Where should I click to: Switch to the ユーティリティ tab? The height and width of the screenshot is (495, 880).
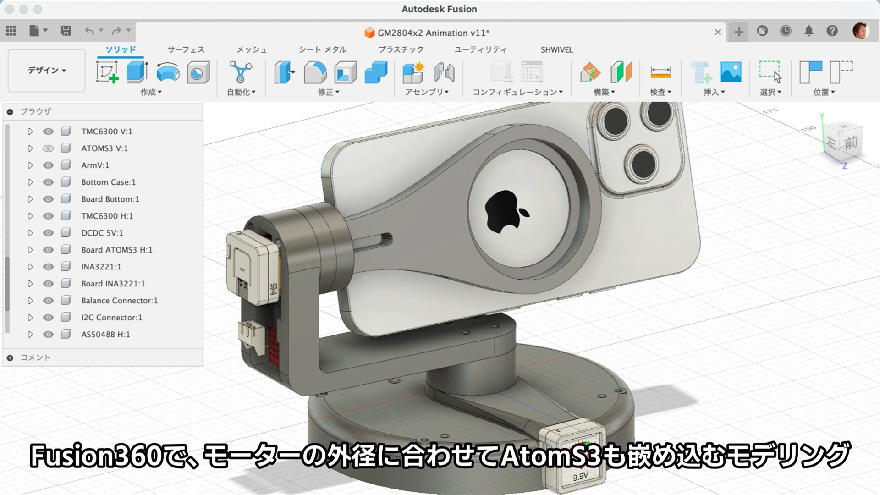480,49
